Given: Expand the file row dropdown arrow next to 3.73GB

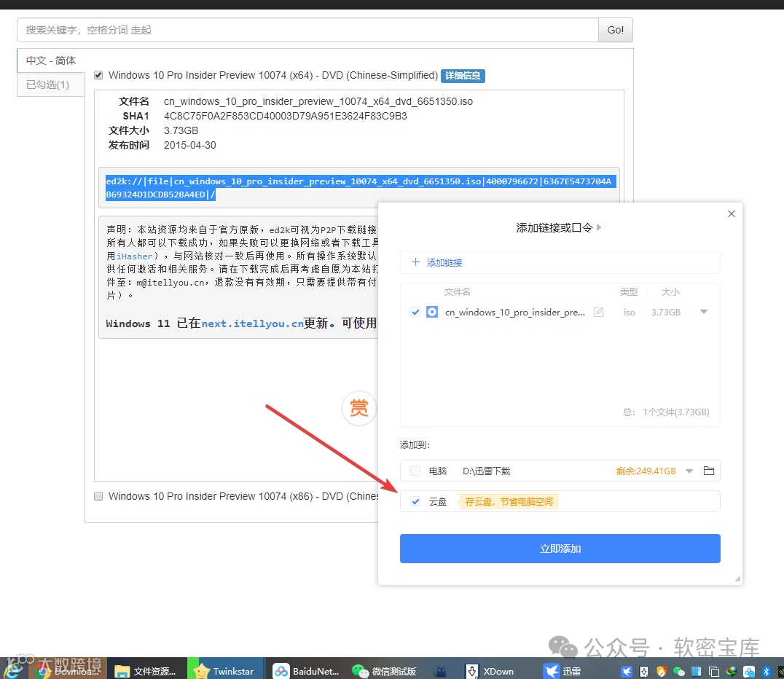Looking at the screenshot, I should [704, 312].
